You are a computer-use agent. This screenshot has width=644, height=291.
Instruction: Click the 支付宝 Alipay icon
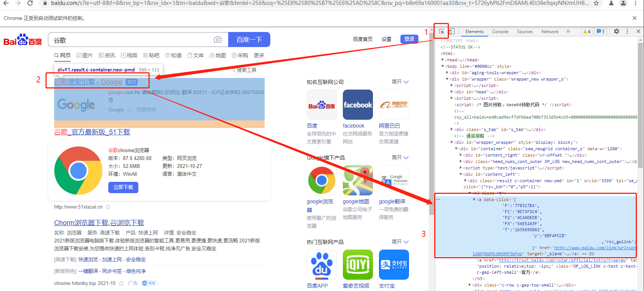[x=394, y=265]
